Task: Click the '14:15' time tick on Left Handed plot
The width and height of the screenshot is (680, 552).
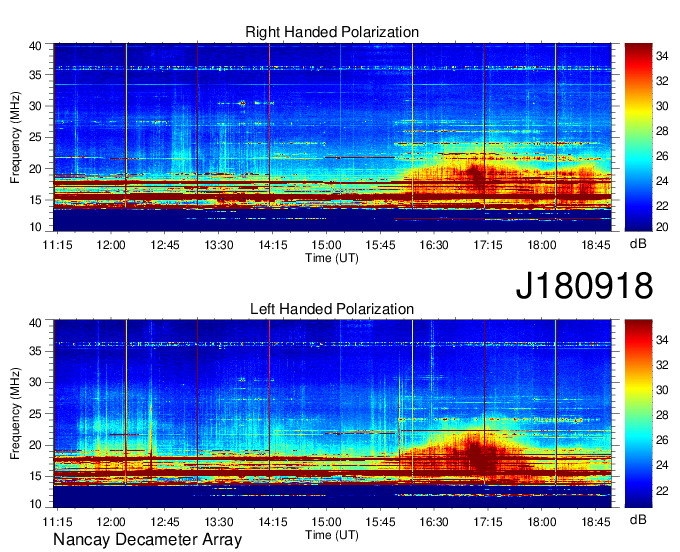Action: (273, 522)
